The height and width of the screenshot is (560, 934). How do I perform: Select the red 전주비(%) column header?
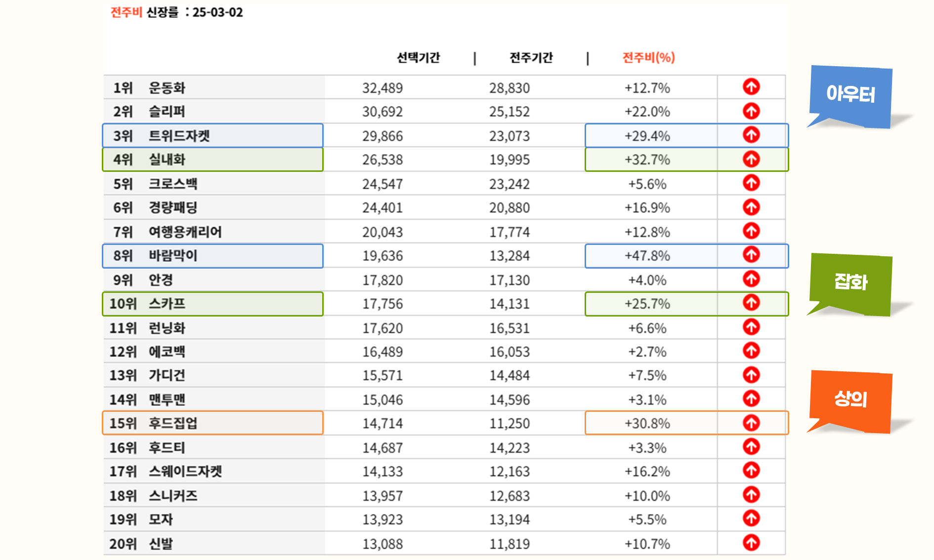648,58
